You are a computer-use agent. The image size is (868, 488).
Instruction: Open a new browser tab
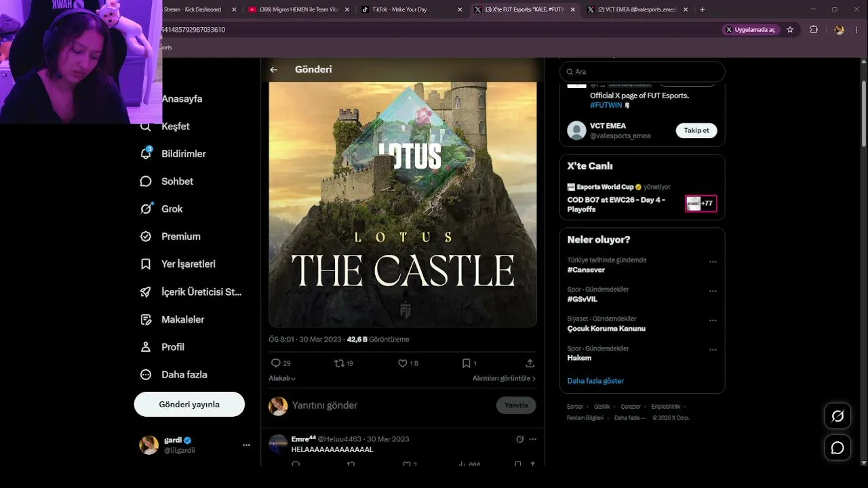coord(702,9)
